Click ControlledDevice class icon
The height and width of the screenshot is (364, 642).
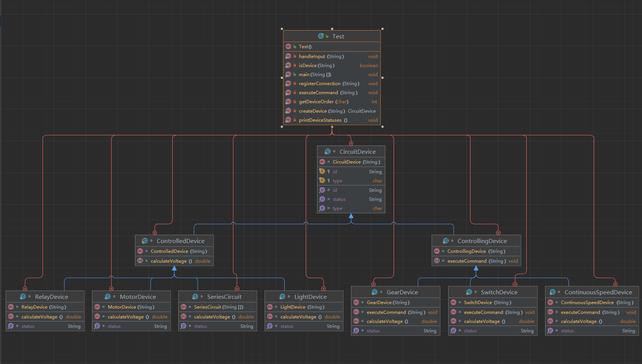[x=145, y=241]
